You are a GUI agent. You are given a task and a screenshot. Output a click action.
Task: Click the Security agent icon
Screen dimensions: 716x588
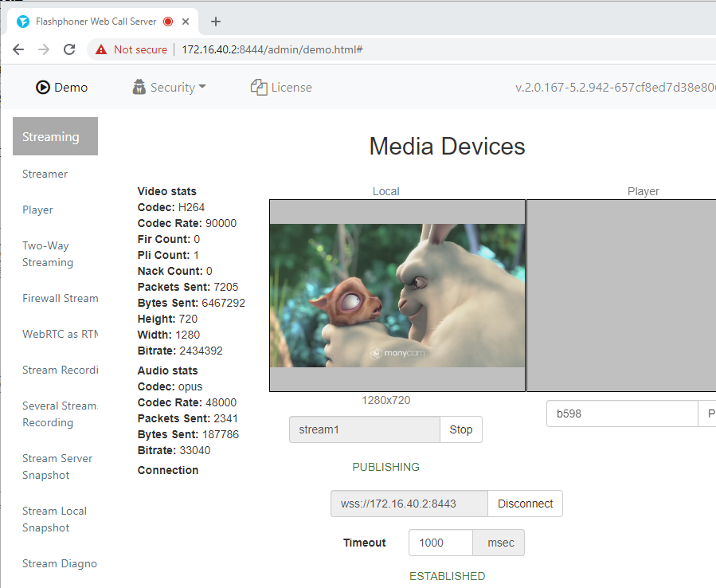139,87
